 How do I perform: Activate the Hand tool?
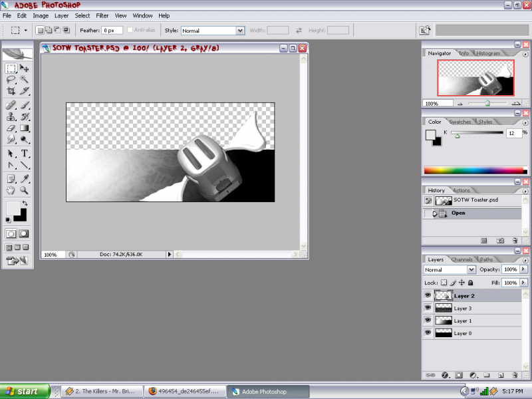tap(11, 190)
